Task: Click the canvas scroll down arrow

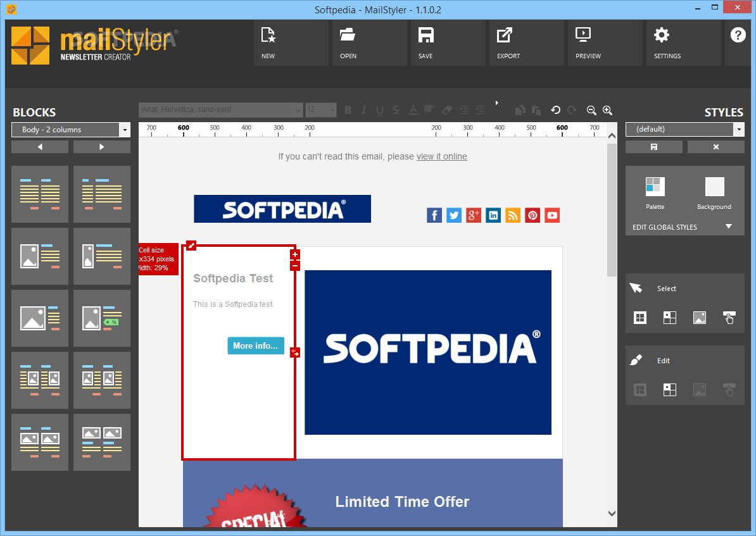Action: point(612,514)
